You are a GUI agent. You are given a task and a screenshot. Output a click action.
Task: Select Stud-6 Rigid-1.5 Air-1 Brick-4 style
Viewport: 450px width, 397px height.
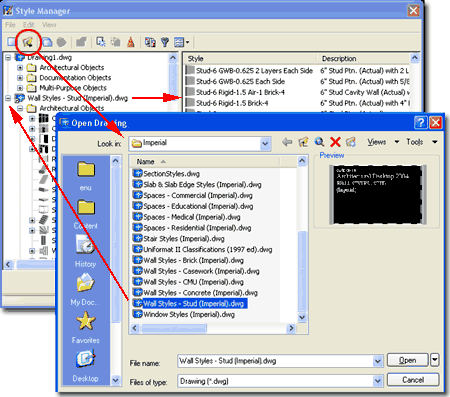point(235,92)
